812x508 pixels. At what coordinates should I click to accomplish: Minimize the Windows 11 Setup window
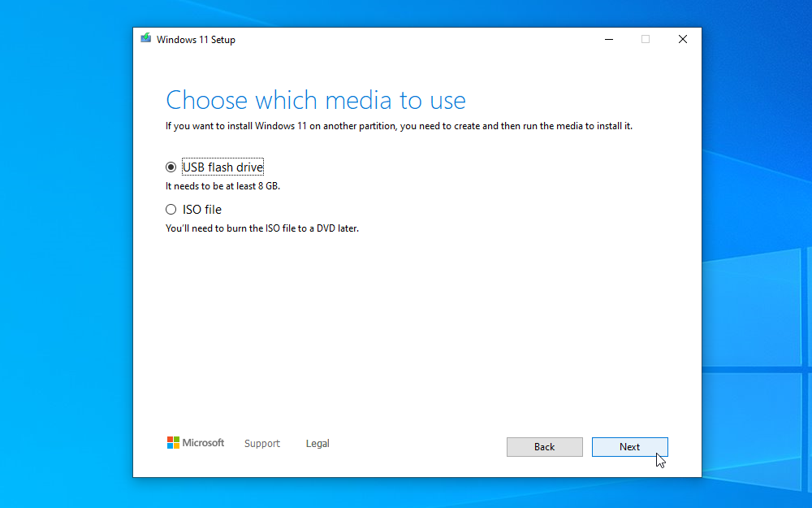click(608, 39)
